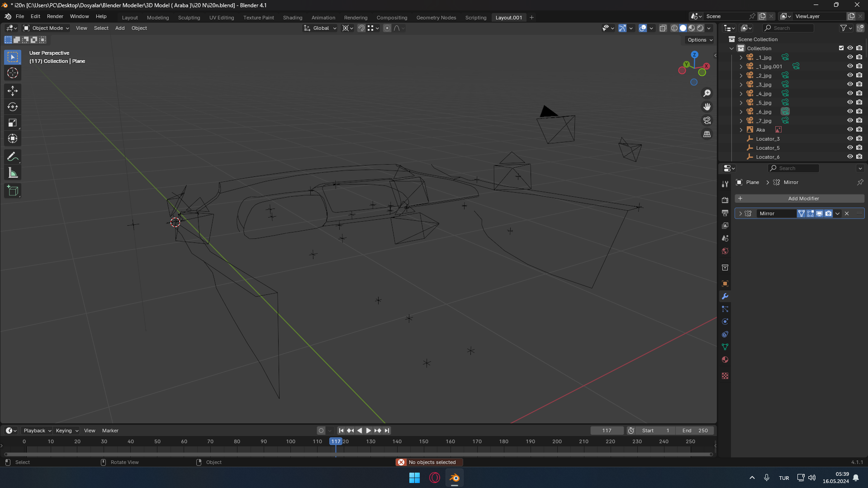The width and height of the screenshot is (868, 488).
Task: Toggle auto keying record button
Action: point(321,431)
